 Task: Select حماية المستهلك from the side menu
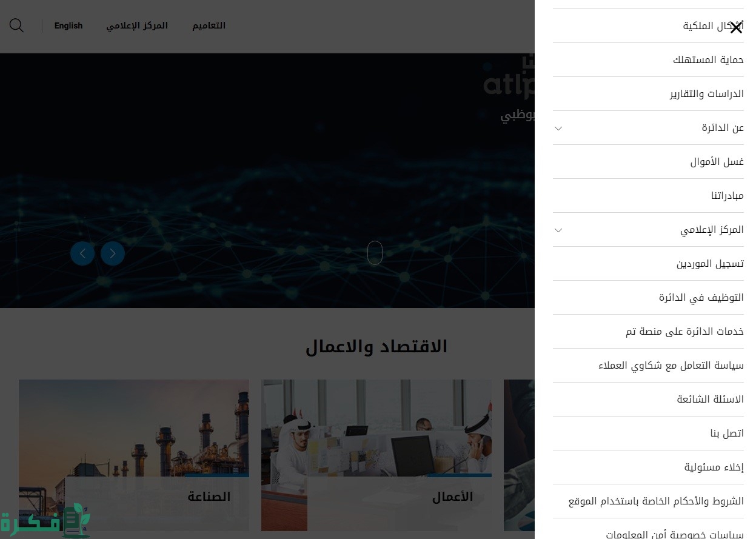pos(708,60)
